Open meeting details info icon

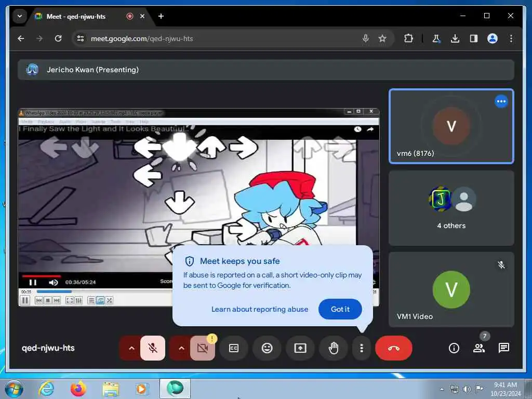(x=454, y=348)
